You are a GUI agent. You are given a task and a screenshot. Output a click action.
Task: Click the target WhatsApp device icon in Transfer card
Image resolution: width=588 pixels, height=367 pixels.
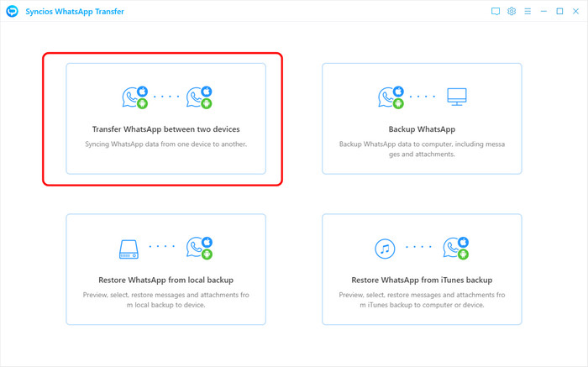click(x=199, y=97)
